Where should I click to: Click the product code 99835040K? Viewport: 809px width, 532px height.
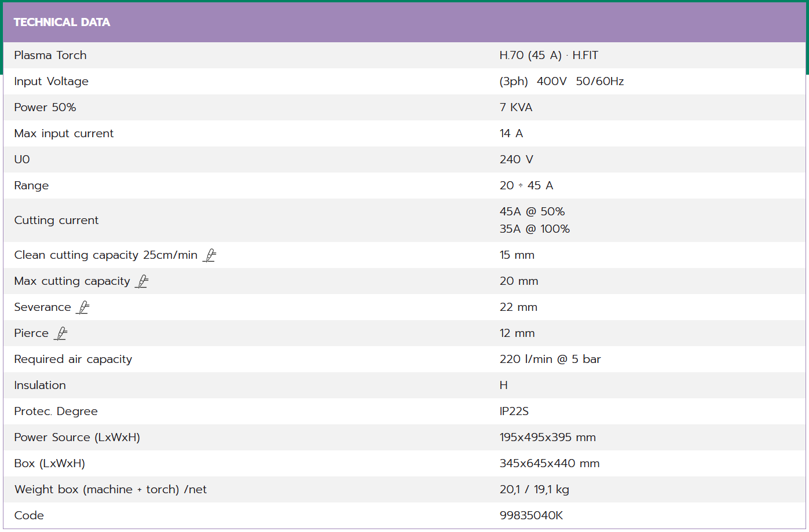point(531,515)
